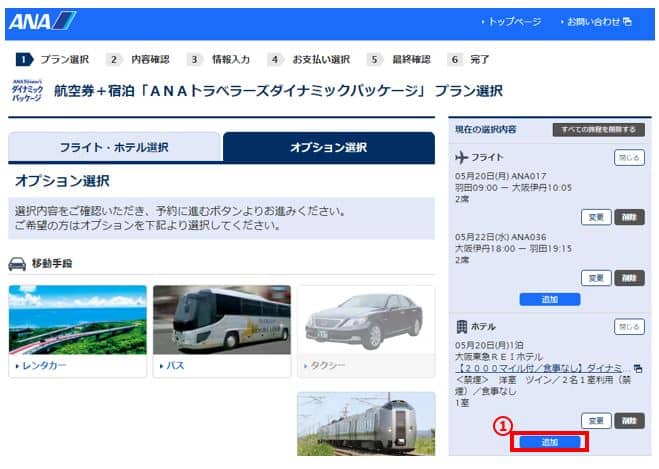The width and height of the screenshot is (659, 469).
Task: Collapse the ホテル section with 閉じる
Action: (628, 326)
